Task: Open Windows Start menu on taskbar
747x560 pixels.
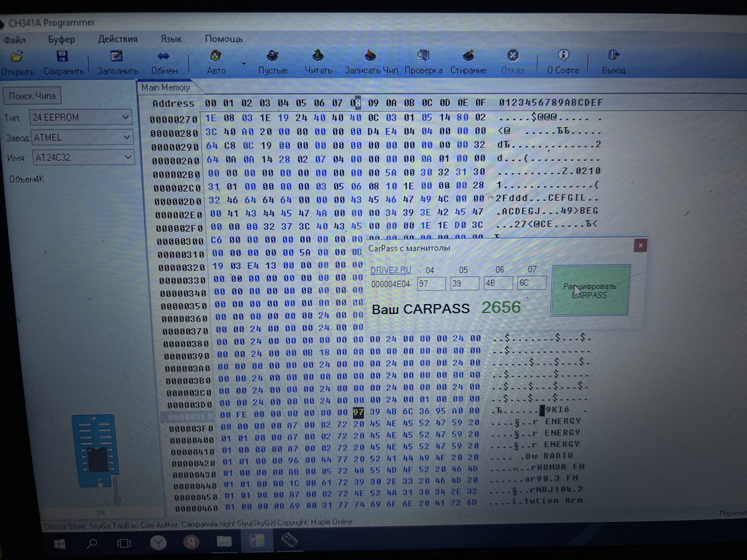Action: (60, 544)
